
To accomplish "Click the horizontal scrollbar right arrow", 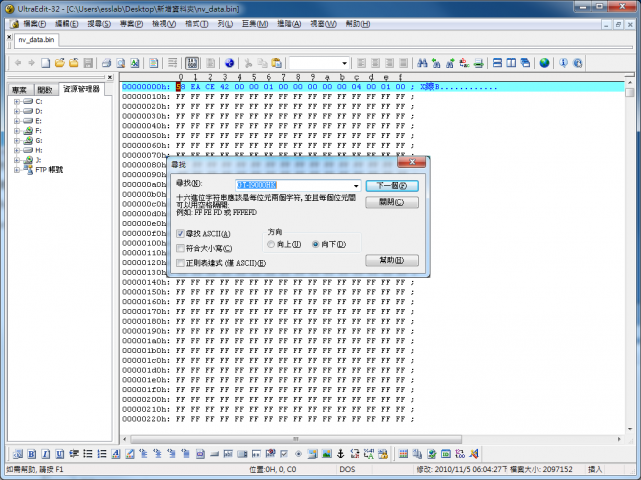I will [619, 439].
